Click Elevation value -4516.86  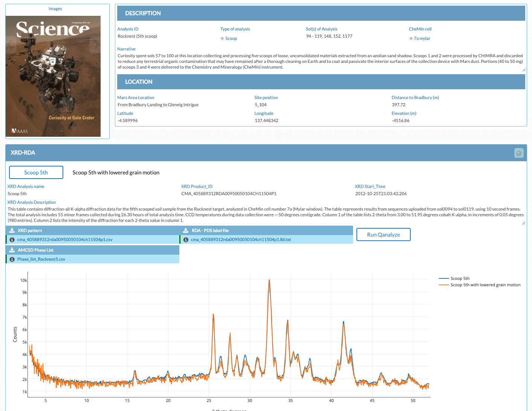[x=401, y=121]
